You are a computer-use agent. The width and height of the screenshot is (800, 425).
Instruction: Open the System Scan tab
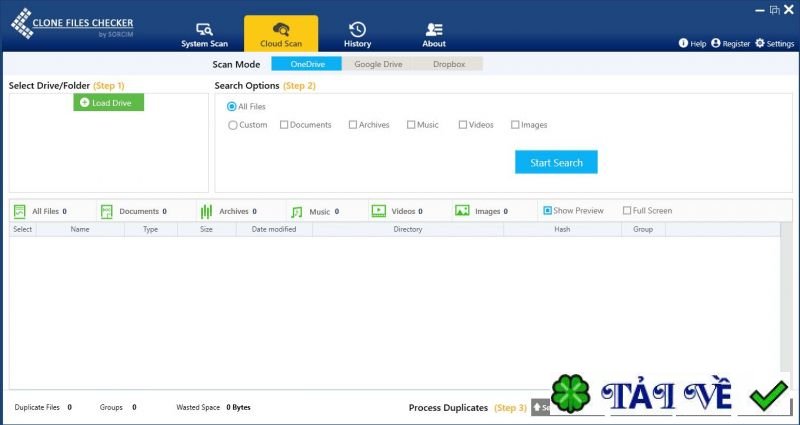pos(204,34)
